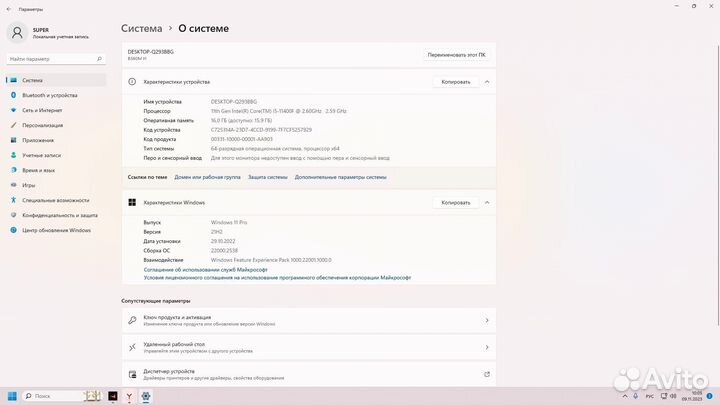
Task: Open 'Сеть и Интернет' section
Action: click(56, 110)
